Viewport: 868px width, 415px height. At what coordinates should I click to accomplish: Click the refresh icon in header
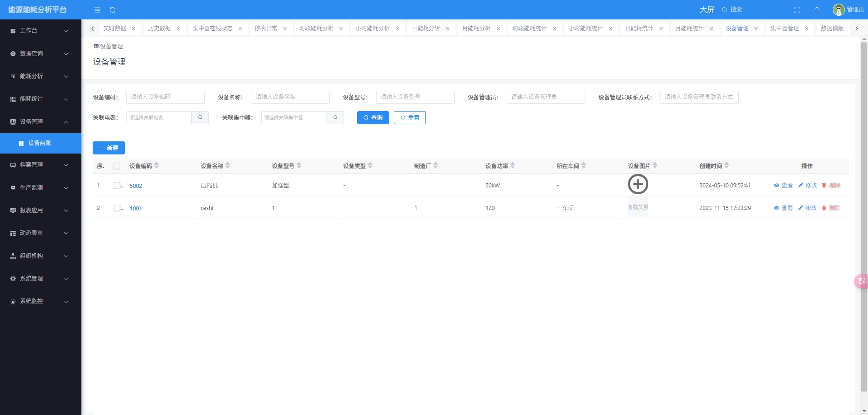[113, 10]
